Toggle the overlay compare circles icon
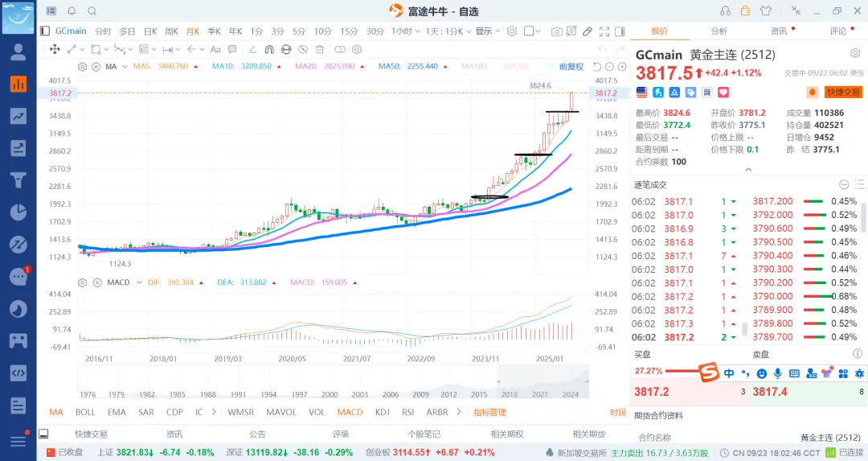 coord(340,49)
